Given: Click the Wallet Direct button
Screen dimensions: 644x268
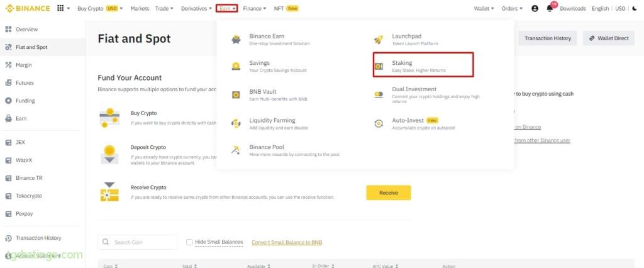Looking at the screenshot, I should (x=609, y=38).
